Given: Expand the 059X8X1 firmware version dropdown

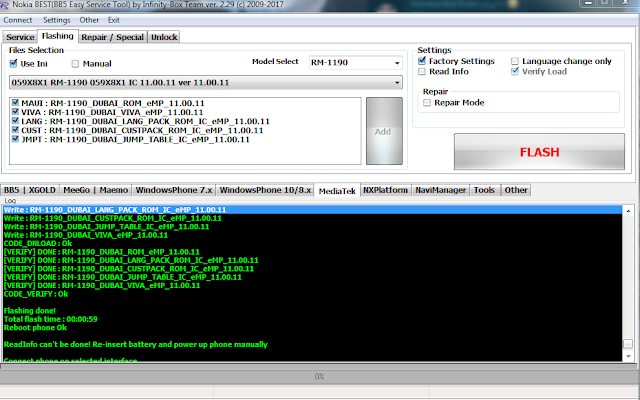Looking at the screenshot, I should [205, 82].
